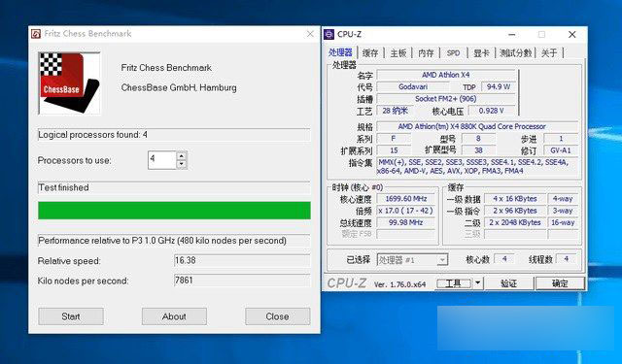Click the Godavari code name field
622x364 pixels.
tap(413, 86)
